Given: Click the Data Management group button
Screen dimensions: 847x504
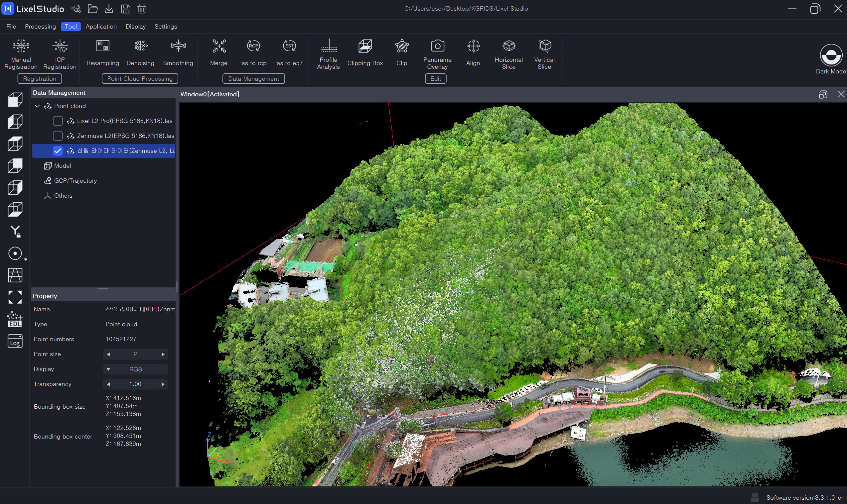Looking at the screenshot, I should [x=253, y=79].
